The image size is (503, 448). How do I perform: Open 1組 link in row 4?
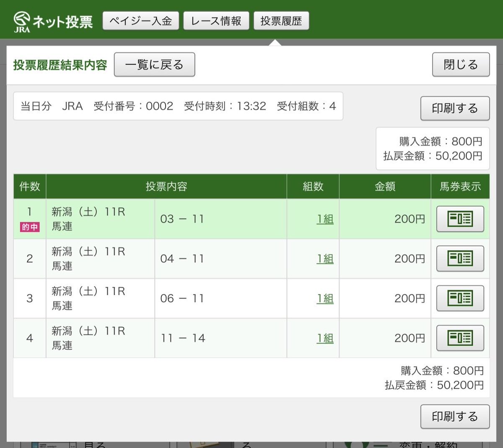[325, 338]
